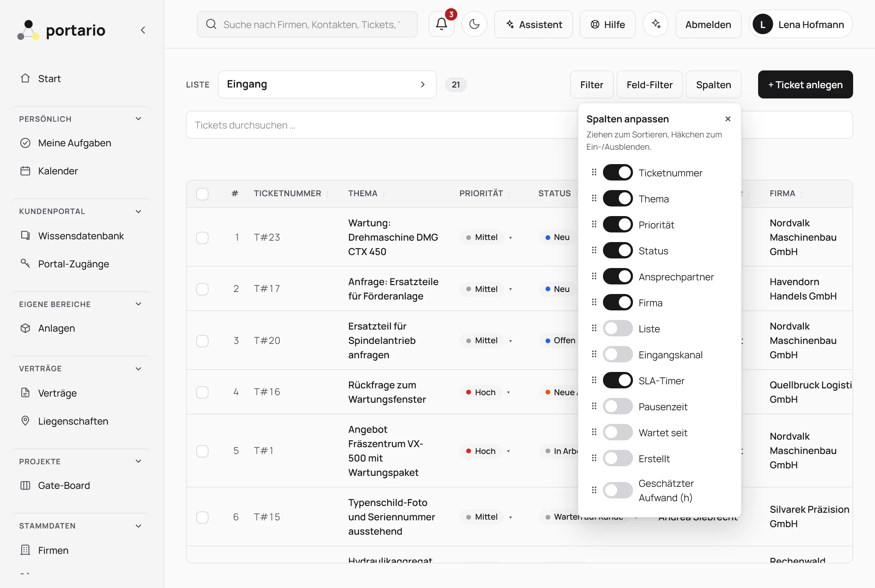Go to Liegenschaften
875x588 pixels.
[81, 421]
